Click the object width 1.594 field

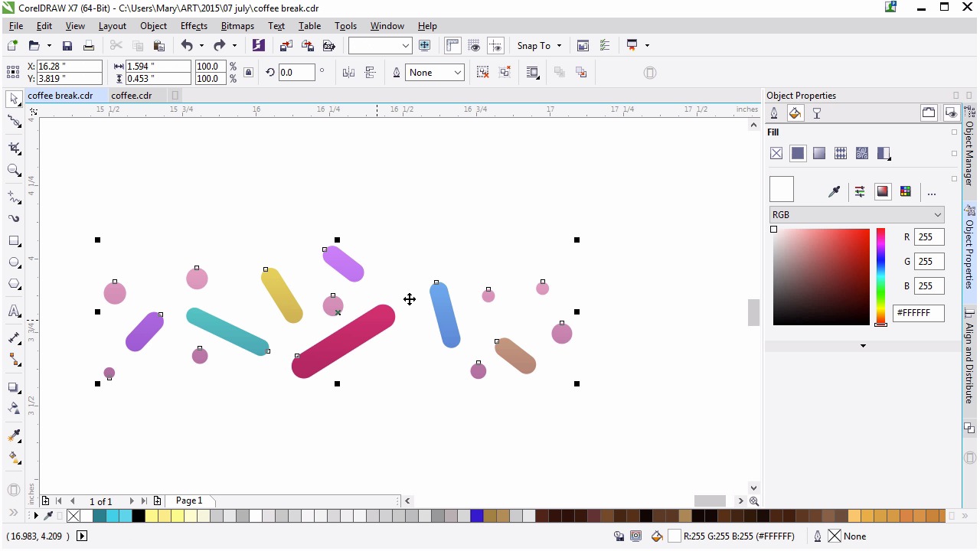158,67
